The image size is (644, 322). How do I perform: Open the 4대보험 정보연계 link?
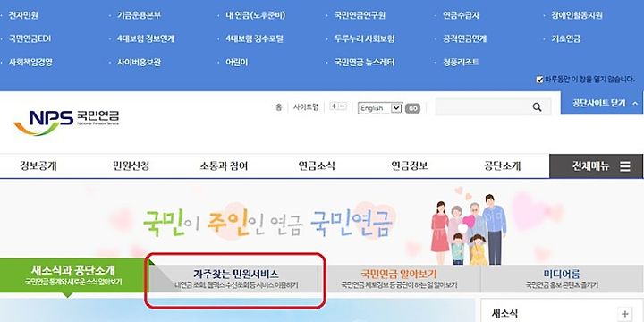pyautogui.click(x=146, y=39)
